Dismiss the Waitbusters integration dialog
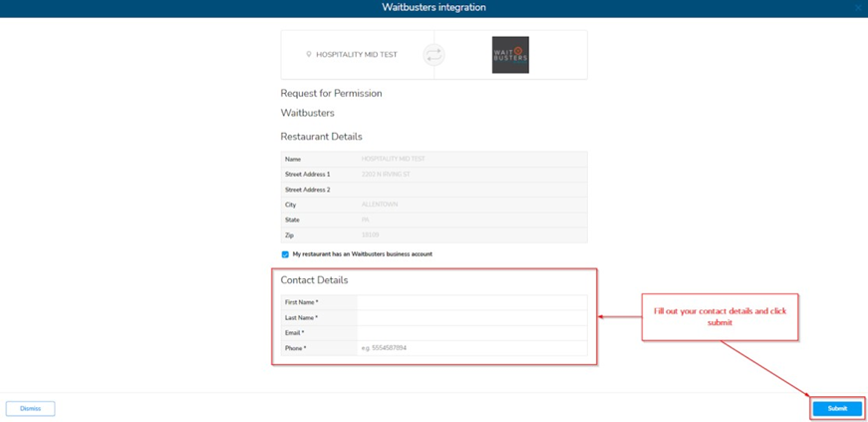The width and height of the screenshot is (868, 422). [x=31, y=409]
